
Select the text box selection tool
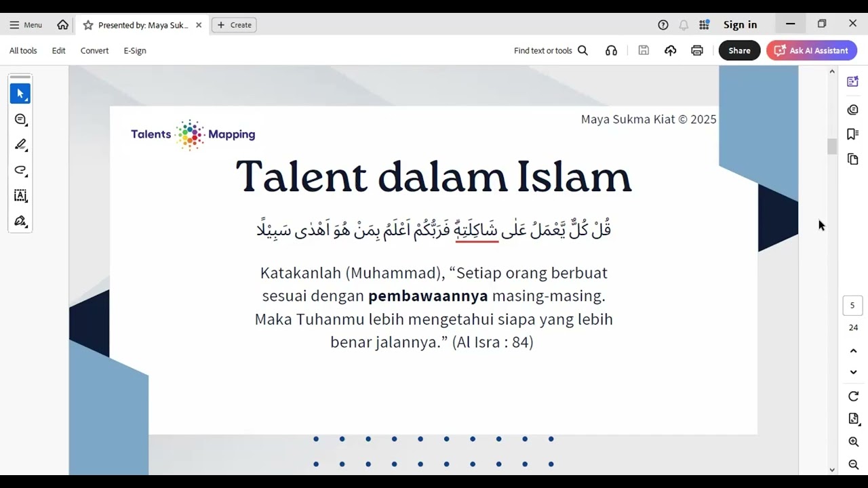coord(20,195)
